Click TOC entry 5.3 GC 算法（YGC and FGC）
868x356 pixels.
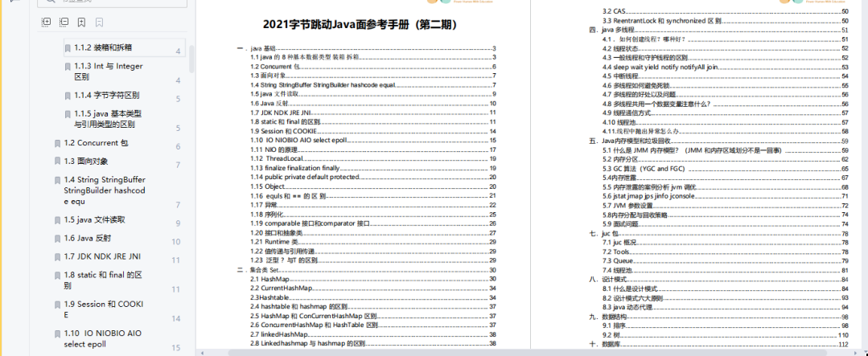click(644, 169)
